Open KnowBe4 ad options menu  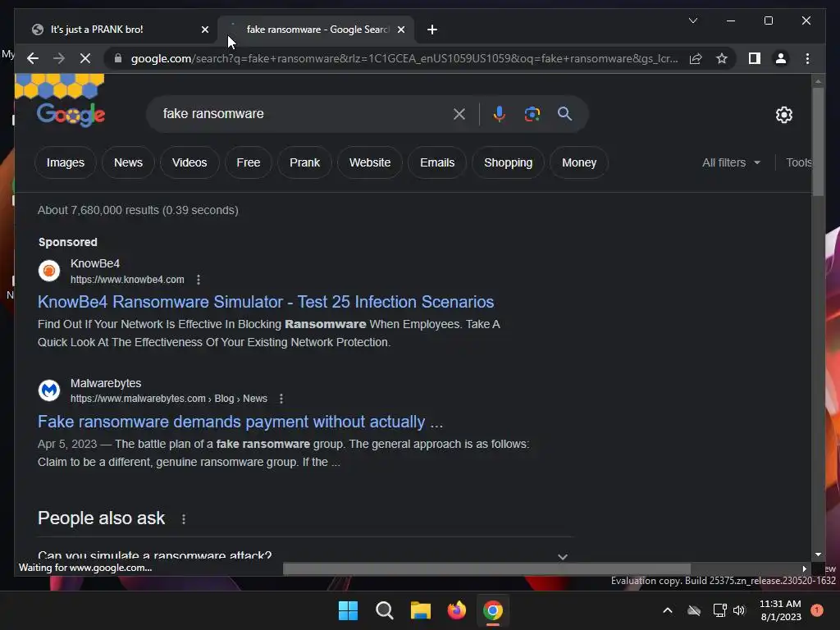(x=199, y=280)
